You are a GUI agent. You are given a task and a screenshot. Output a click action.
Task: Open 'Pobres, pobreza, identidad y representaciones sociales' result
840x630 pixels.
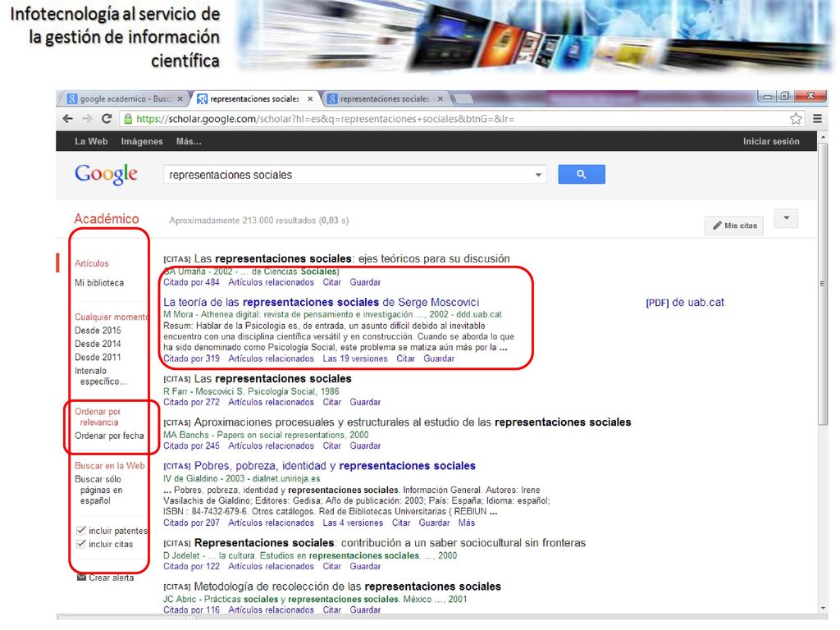tap(335, 466)
